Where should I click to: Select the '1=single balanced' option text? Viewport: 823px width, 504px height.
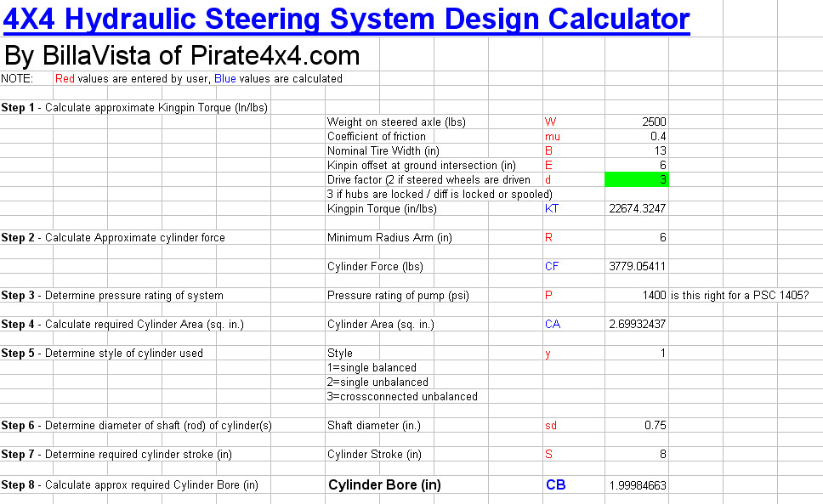[372, 368]
